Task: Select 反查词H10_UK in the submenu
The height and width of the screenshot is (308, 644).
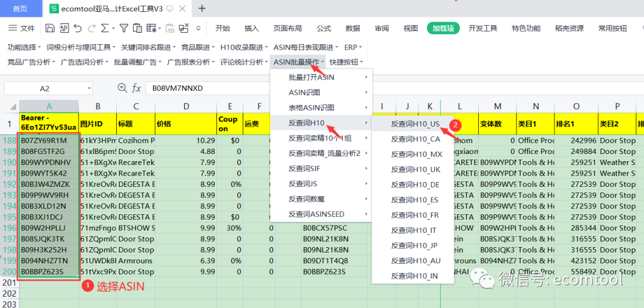Action: (x=413, y=170)
